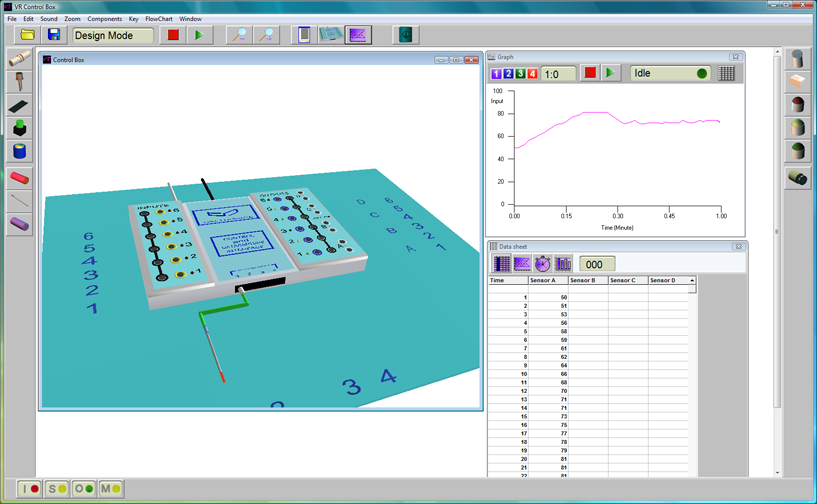Pick the blue cylinder component in left palette
The width and height of the screenshot is (817, 504).
tap(19, 151)
